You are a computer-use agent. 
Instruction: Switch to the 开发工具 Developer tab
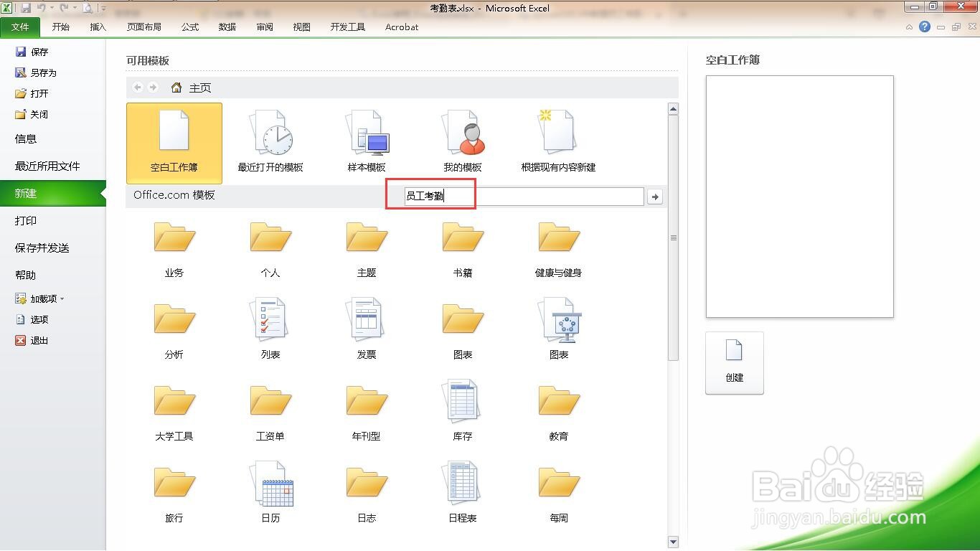click(x=348, y=27)
